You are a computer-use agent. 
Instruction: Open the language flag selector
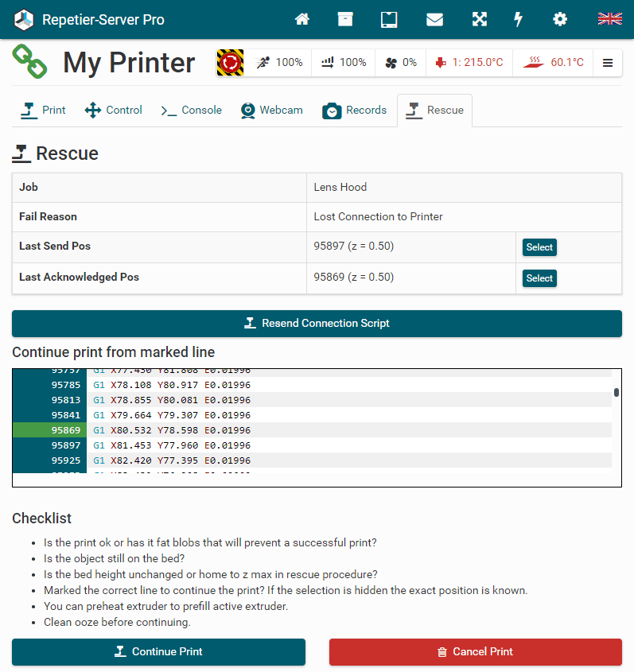(609, 19)
